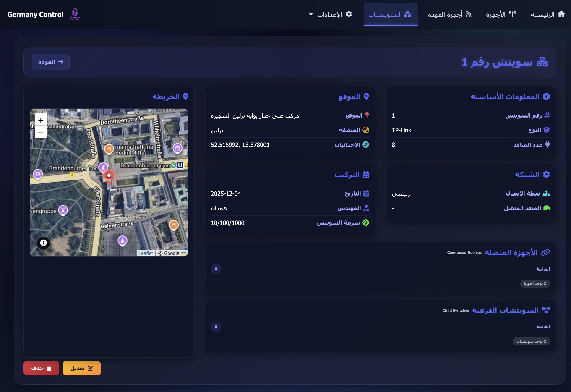The height and width of the screenshot is (392, 571).
Task: Click the attribution info icon on the map
Action: pyautogui.click(x=43, y=243)
